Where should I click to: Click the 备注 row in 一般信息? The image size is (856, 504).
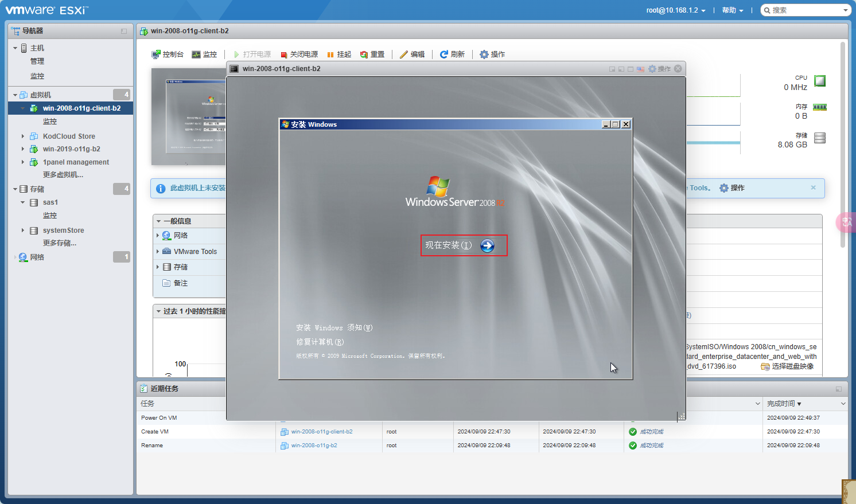189,283
